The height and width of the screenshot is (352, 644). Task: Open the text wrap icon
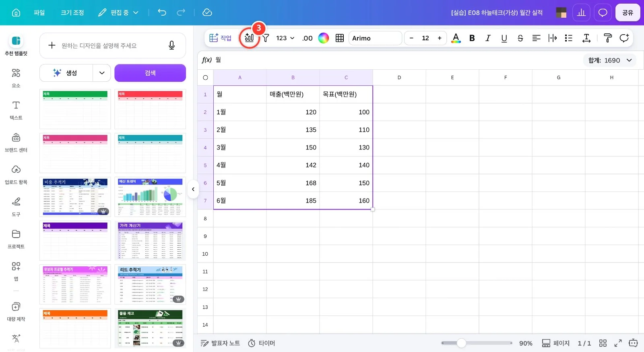coord(552,38)
